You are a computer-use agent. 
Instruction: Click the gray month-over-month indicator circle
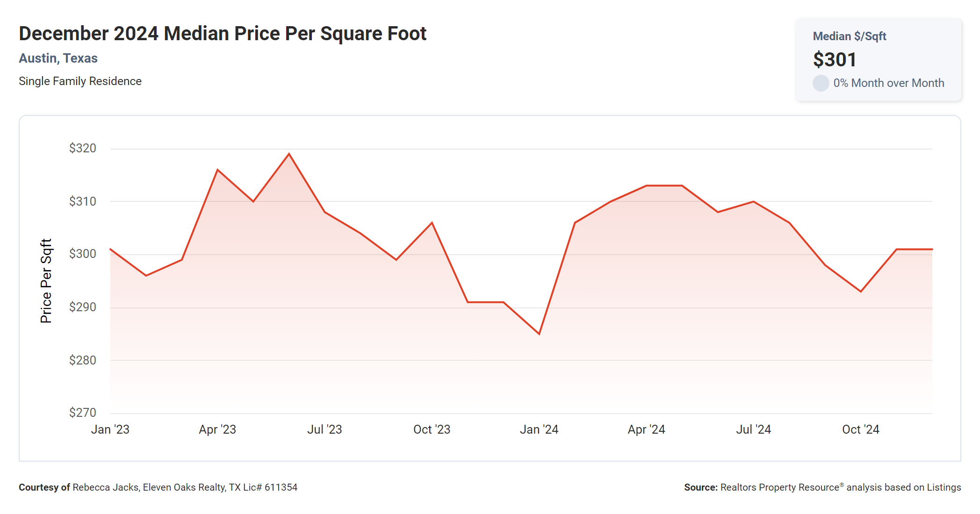click(x=821, y=83)
